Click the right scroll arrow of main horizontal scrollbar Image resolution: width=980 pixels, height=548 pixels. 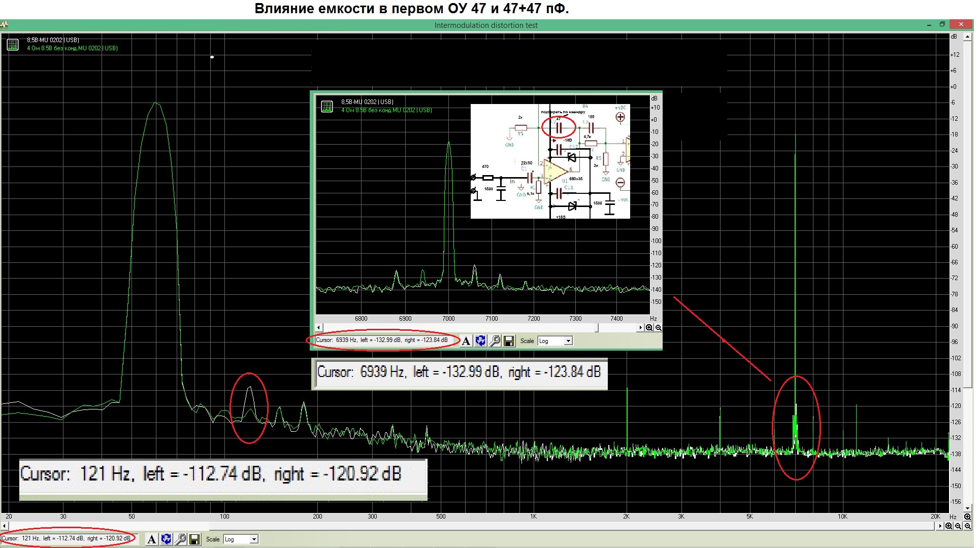tap(940, 526)
